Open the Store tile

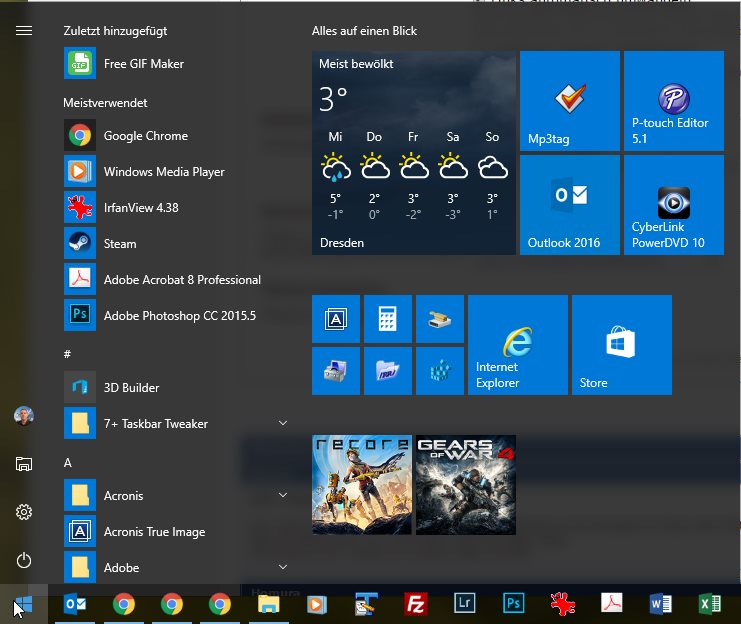click(621, 345)
